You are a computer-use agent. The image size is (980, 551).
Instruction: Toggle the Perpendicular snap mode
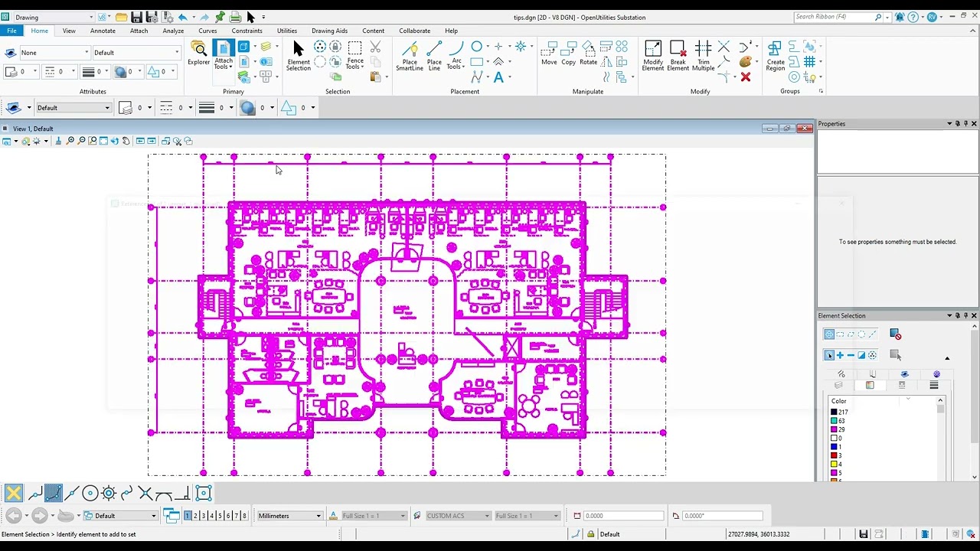click(182, 493)
